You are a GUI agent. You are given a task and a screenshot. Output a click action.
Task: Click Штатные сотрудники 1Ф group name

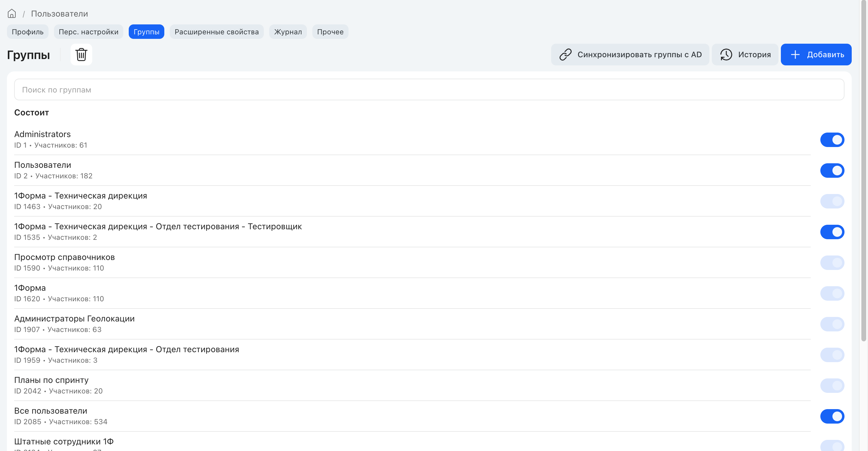(x=64, y=442)
